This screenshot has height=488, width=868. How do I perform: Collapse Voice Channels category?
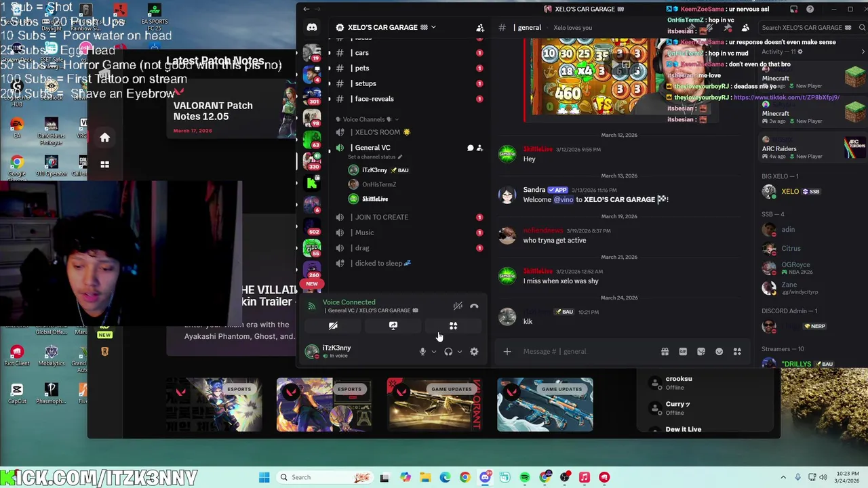coord(367,119)
